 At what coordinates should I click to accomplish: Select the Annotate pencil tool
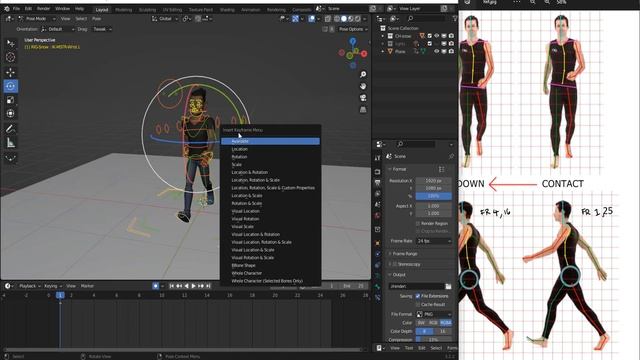[x=11, y=129]
